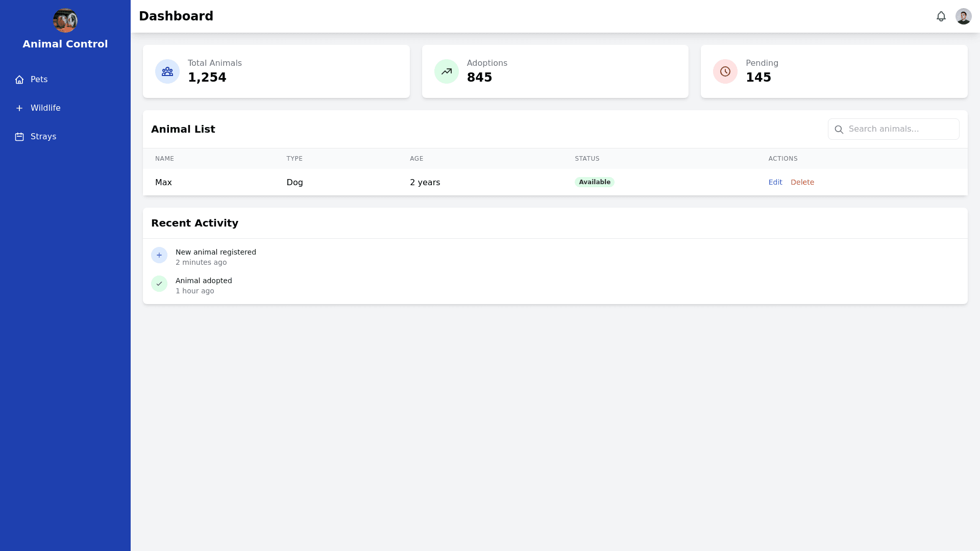Open the Pets sidebar menu
980x551 pixels.
[39, 80]
